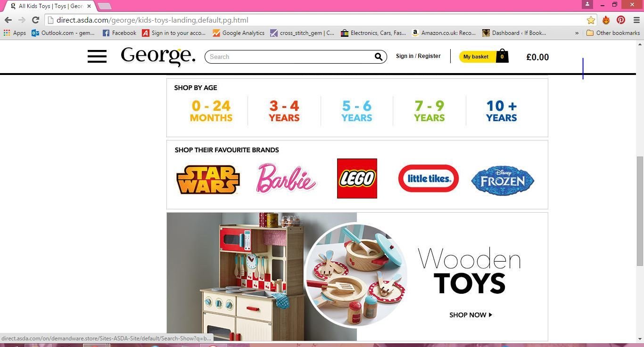Shop toys for 0 - 24 months
This screenshot has width=644, height=347.
click(211, 111)
